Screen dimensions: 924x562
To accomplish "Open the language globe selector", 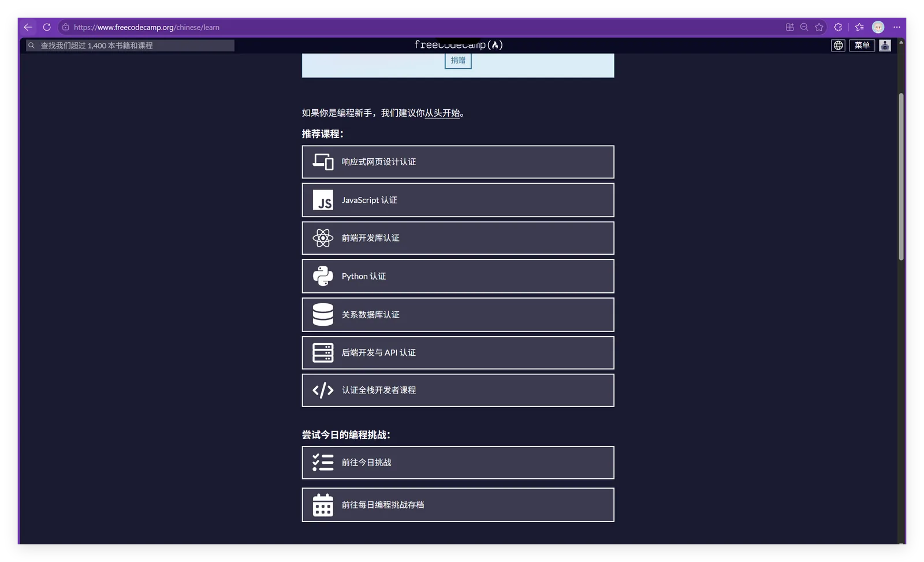I will (x=838, y=46).
